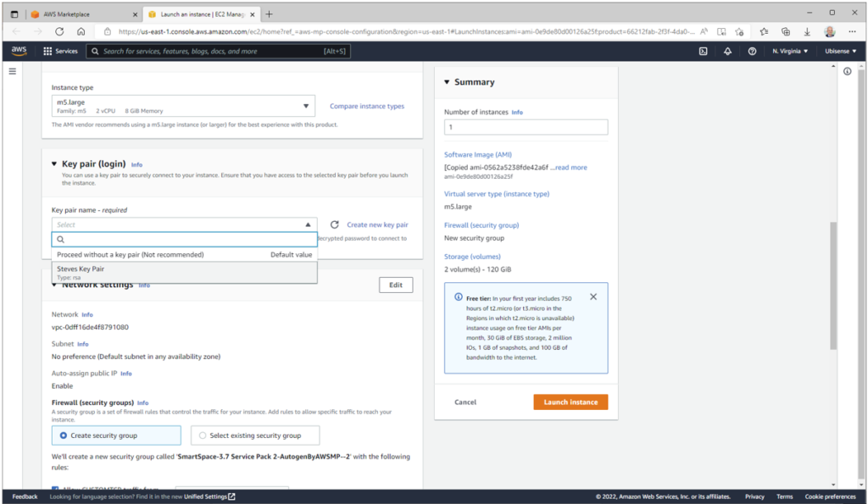
Task: Choose Proceed without a key pair option
Action: tap(184, 254)
